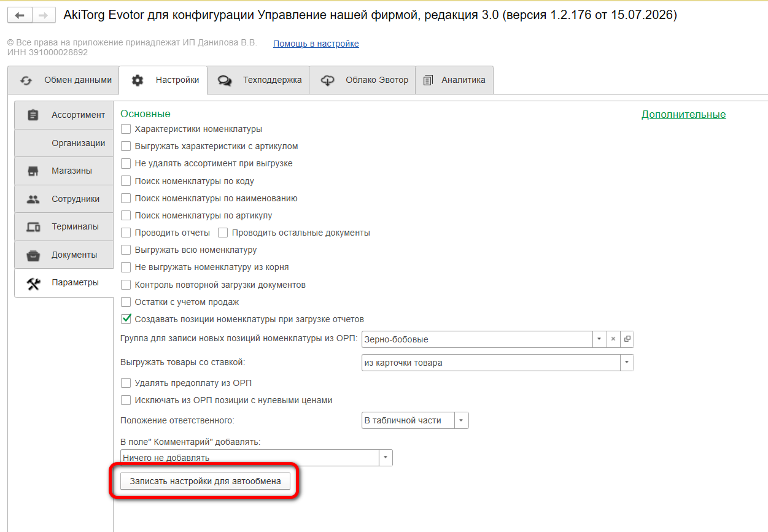
Task: Click the clipboard icon next to Ассортимент
Action: coord(33,115)
